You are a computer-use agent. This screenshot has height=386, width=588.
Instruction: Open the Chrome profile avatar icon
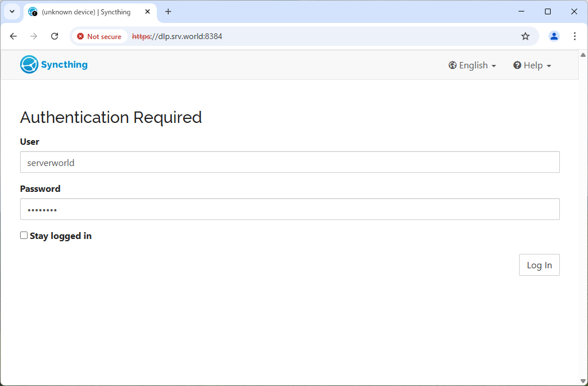pos(554,36)
